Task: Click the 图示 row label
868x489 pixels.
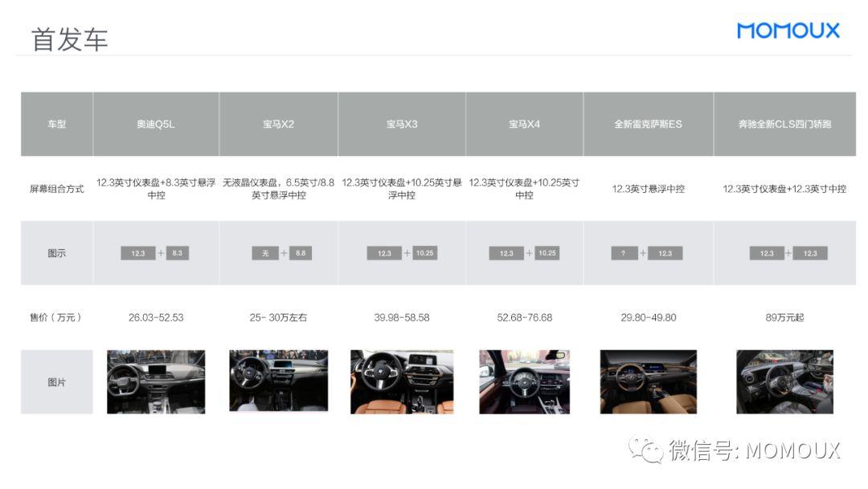Action: [x=56, y=253]
